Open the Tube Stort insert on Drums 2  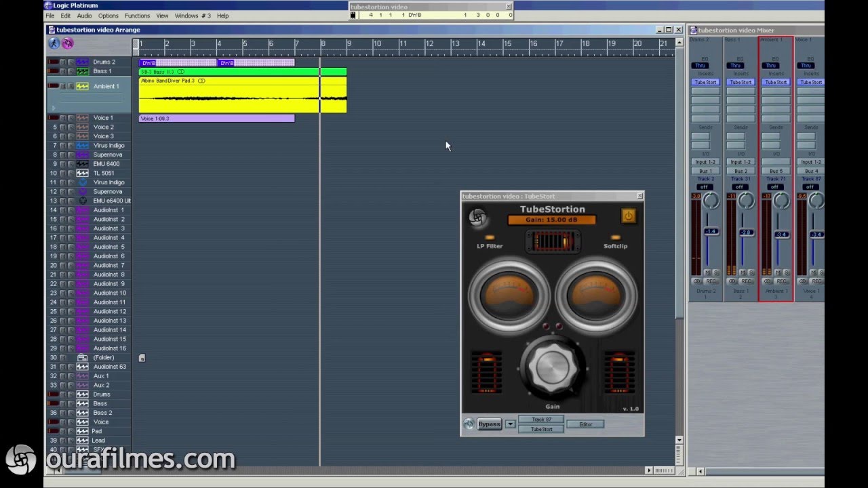[x=705, y=82]
